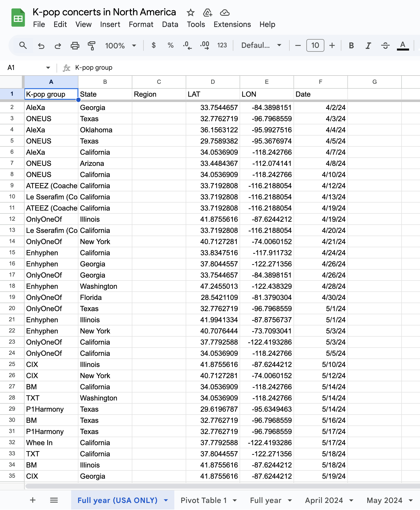This screenshot has height=510, width=420.
Task: Select the Whee In cell
Action: [51, 443]
